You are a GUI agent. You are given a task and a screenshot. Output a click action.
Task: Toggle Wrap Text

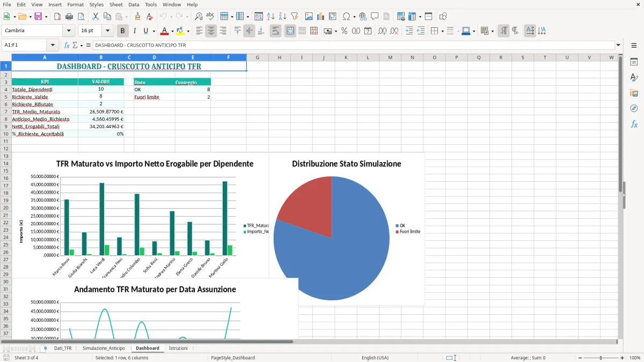(x=275, y=31)
